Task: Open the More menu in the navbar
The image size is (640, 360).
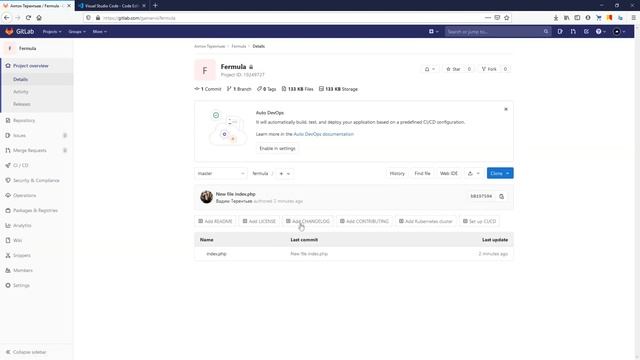Action: click(99, 31)
